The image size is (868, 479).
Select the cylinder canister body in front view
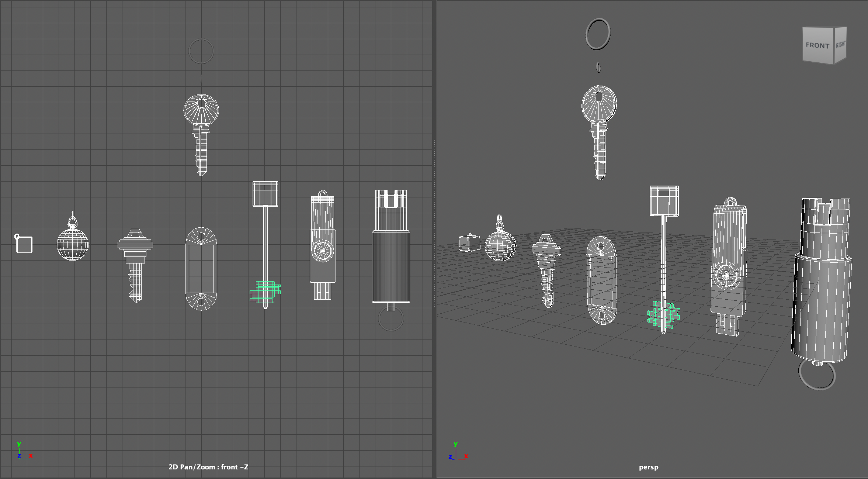391,266
